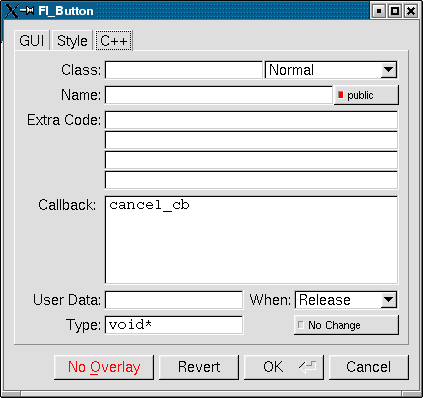This screenshot has width=423, height=398.
Task: Toggle the No Change checkbox
Action: pyautogui.click(x=346, y=325)
